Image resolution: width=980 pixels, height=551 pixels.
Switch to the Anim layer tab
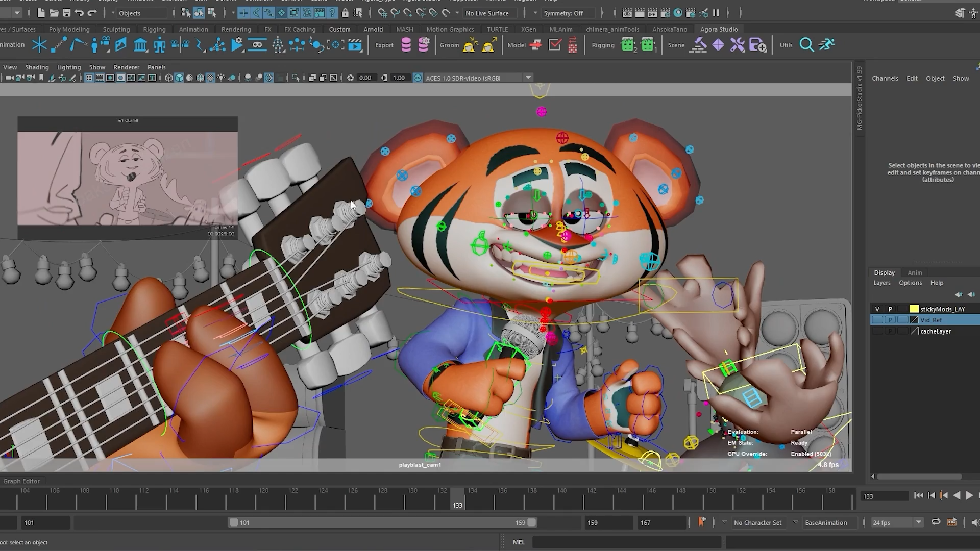click(x=915, y=272)
